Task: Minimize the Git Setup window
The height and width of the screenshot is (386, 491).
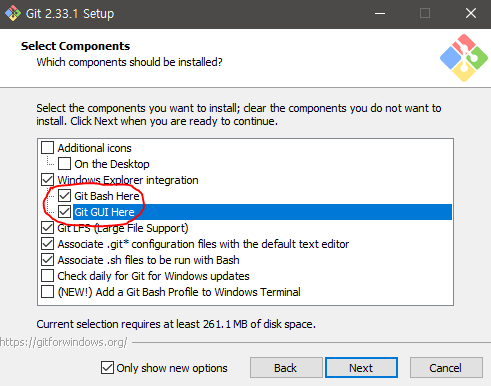Action: [x=380, y=14]
